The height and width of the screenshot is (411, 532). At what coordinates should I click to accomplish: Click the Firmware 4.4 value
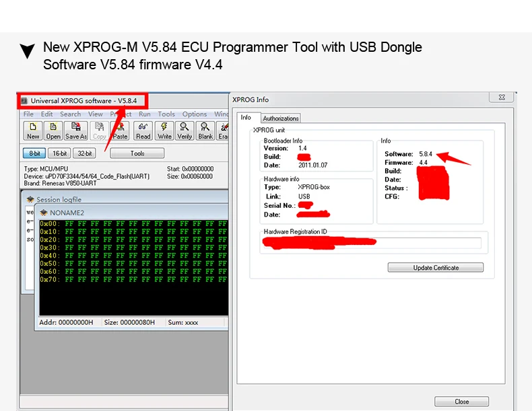click(423, 162)
